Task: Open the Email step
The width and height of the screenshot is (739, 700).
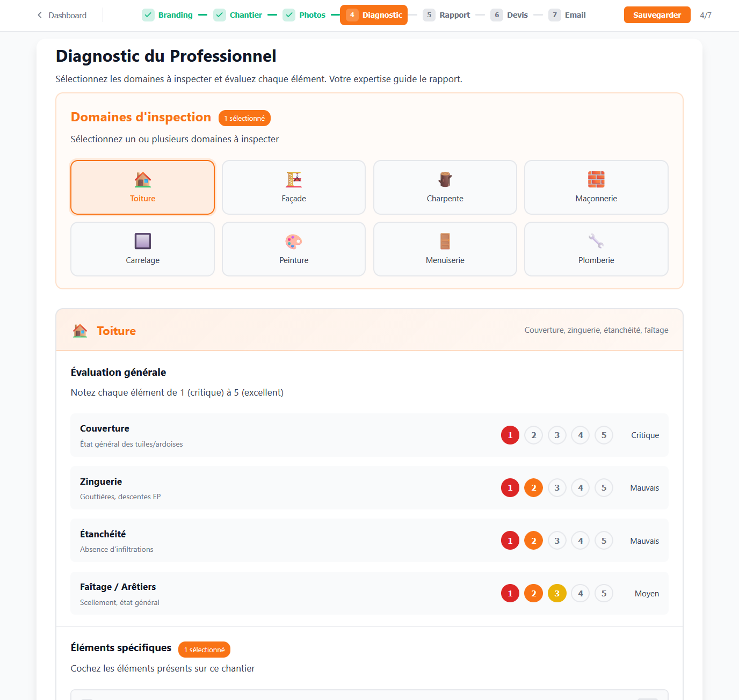Action: [x=575, y=14]
